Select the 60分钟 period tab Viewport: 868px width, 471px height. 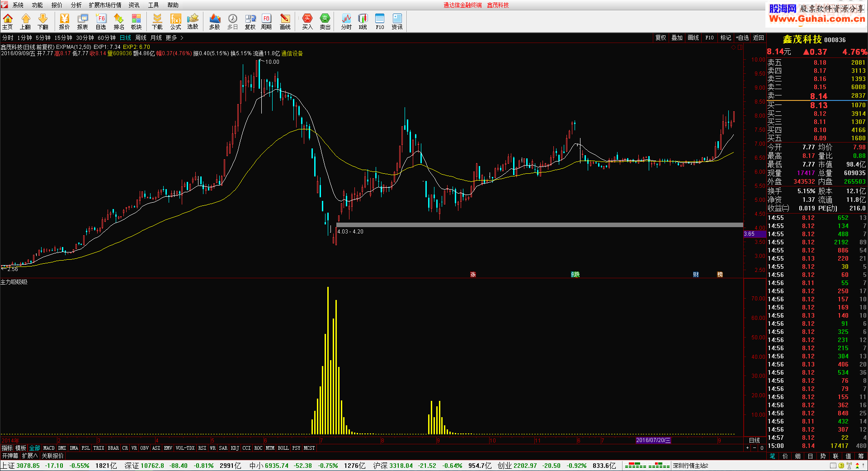click(107, 38)
